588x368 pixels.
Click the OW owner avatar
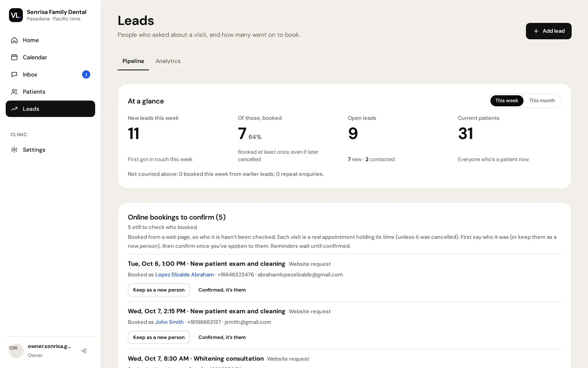tap(16, 351)
